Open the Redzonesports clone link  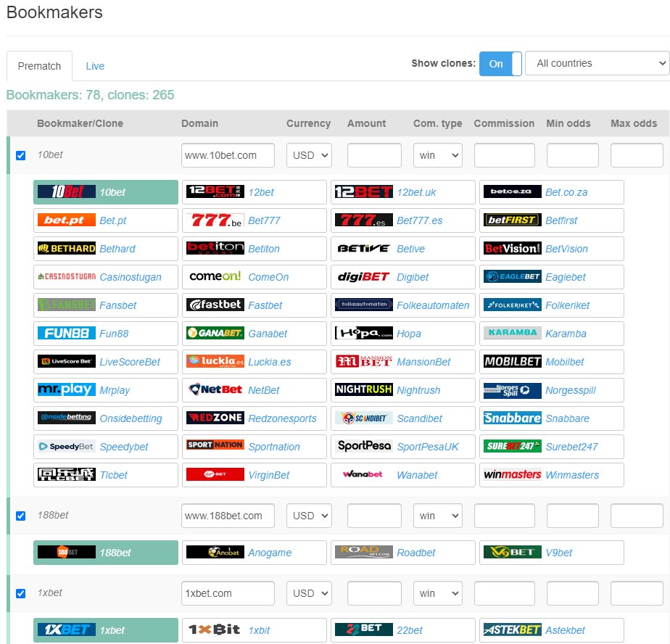[282, 418]
